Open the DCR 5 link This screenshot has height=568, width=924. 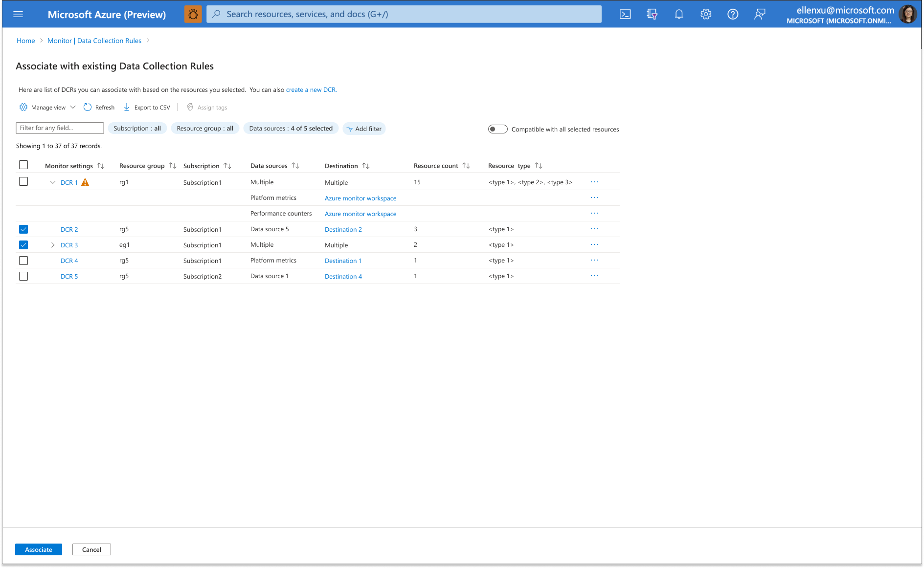(x=69, y=276)
